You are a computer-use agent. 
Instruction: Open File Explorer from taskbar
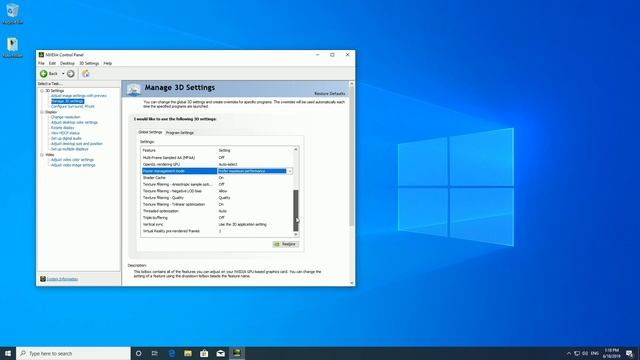[x=188, y=353]
